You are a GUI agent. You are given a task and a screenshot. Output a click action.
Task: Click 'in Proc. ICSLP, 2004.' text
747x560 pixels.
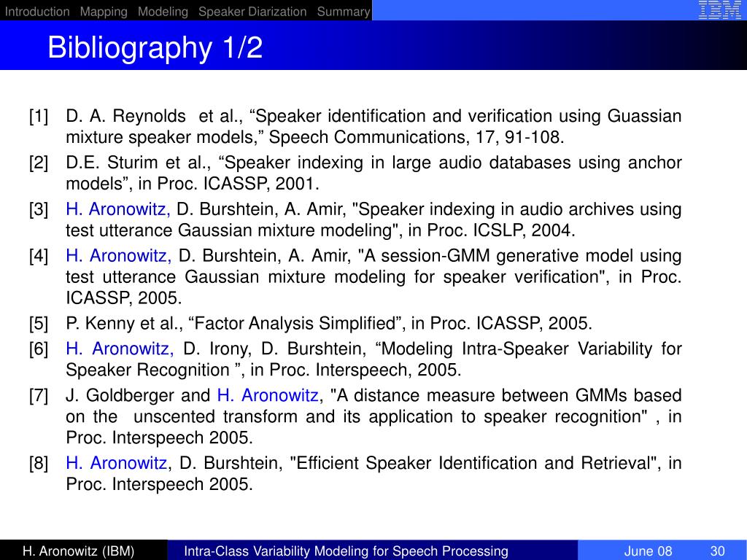(492, 230)
